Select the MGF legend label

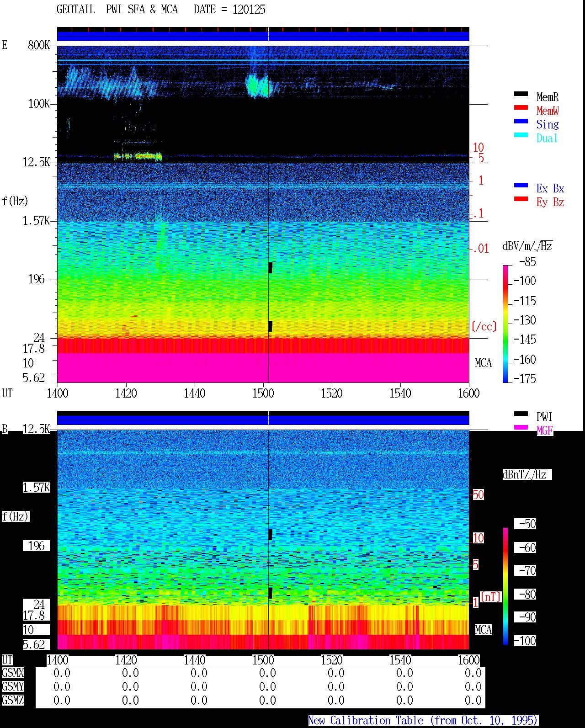[x=545, y=430]
